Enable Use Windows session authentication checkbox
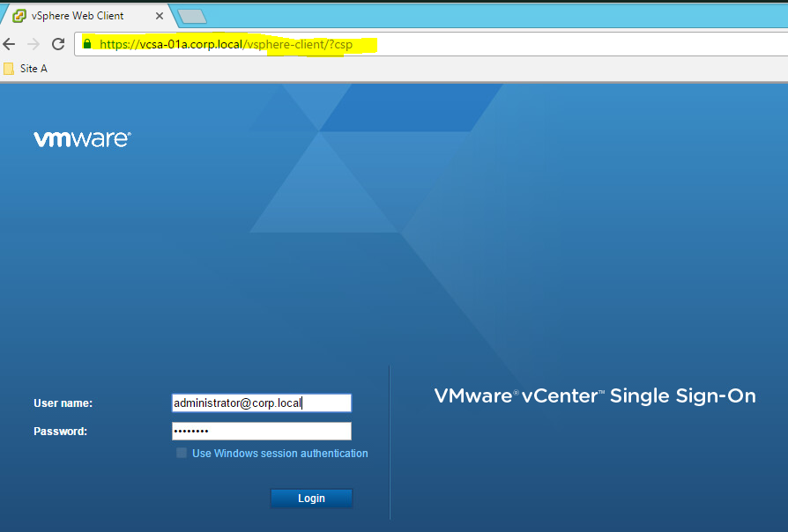The height and width of the screenshot is (532, 788). point(182,453)
